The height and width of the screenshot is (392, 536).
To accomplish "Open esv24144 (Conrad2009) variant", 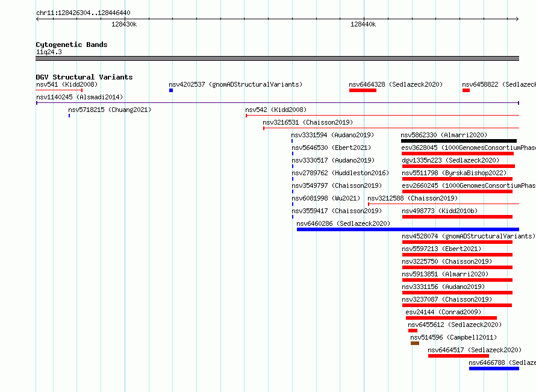I will (443, 312).
